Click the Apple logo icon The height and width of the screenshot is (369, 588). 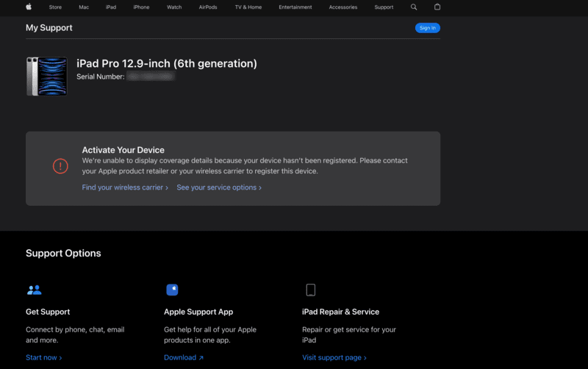pyautogui.click(x=29, y=7)
